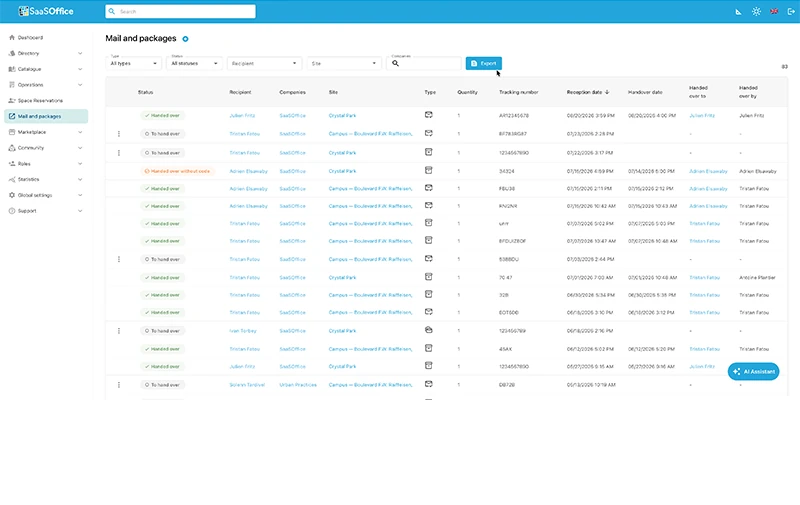Open the AI Assistant button
The image size is (800, 505).
754,371
